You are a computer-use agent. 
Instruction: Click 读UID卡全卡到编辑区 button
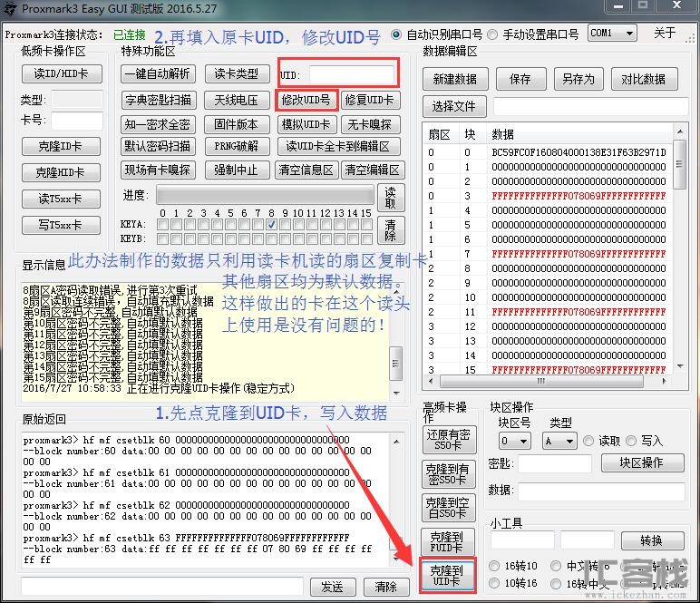(338, 146)
